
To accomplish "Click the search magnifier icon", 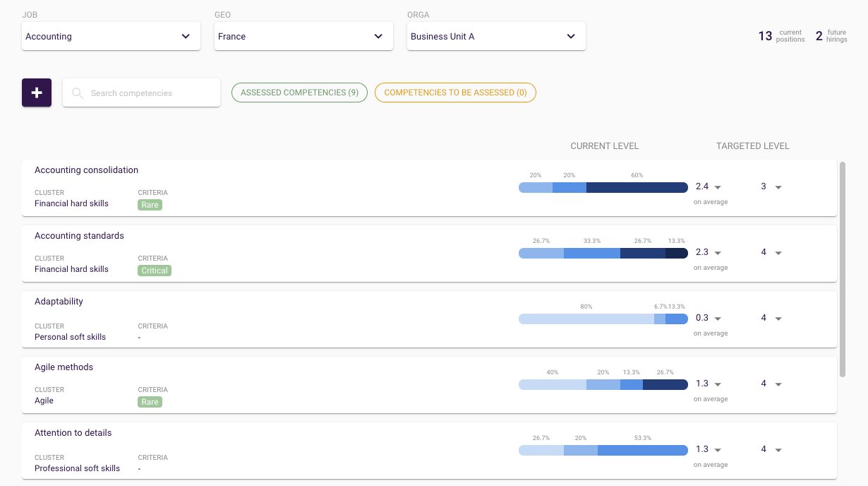I will 78,93.
